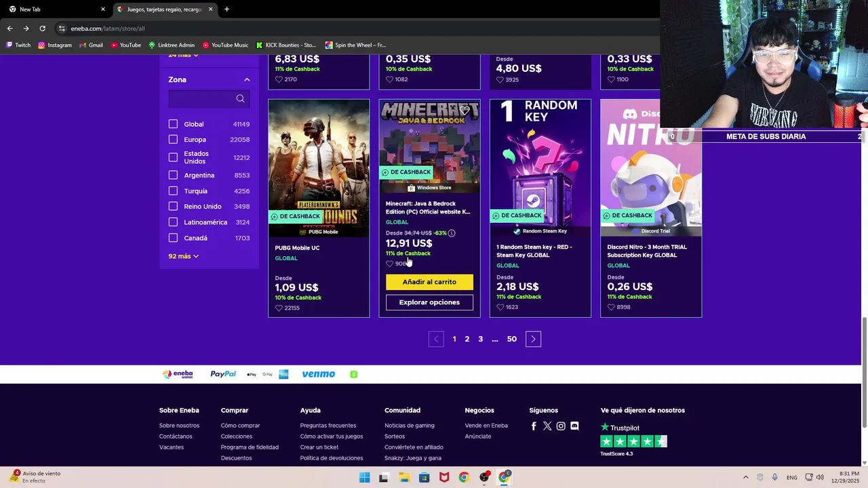Open Eneba's Instagram footer icon
This screenshot has height=488, width=868.
(561, 426)
